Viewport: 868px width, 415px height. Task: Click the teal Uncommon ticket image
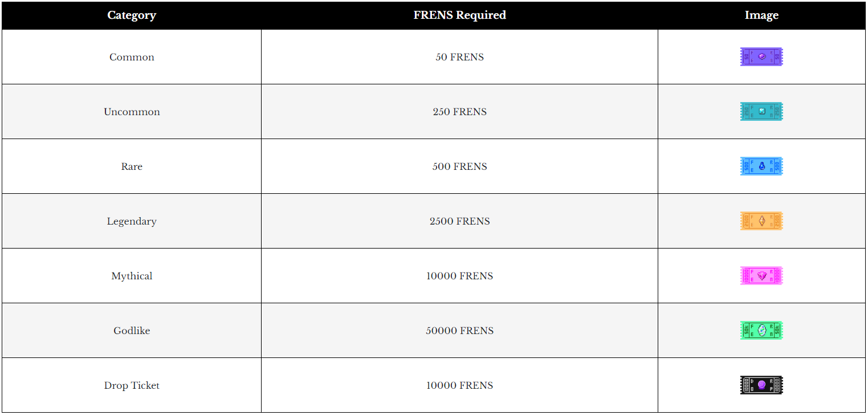(761, 111)
